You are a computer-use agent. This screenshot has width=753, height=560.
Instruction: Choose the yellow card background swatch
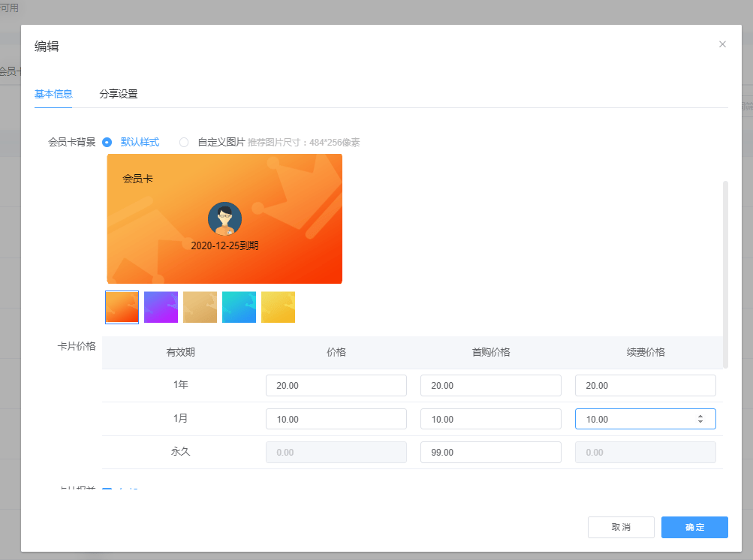coord(278,307)
